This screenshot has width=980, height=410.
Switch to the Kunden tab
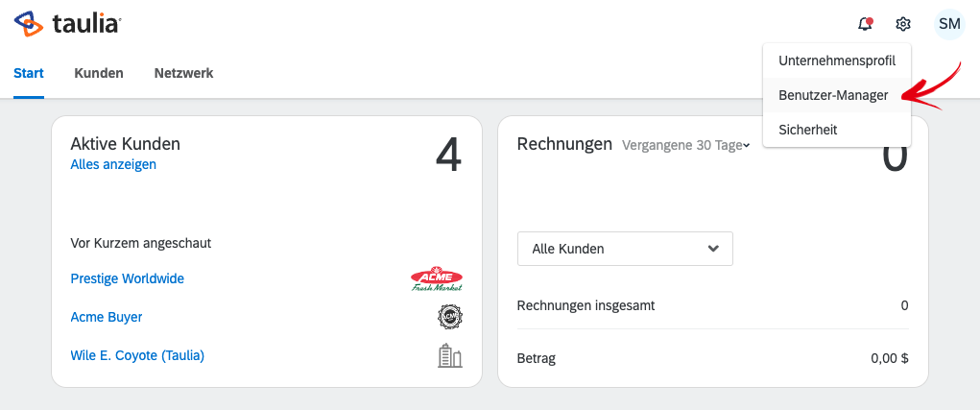99,73
